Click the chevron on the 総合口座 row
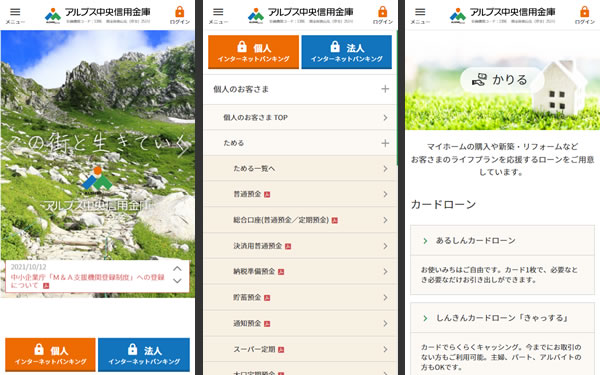Image resolution: width=600 pixels, height=375 pixels. 385,220
